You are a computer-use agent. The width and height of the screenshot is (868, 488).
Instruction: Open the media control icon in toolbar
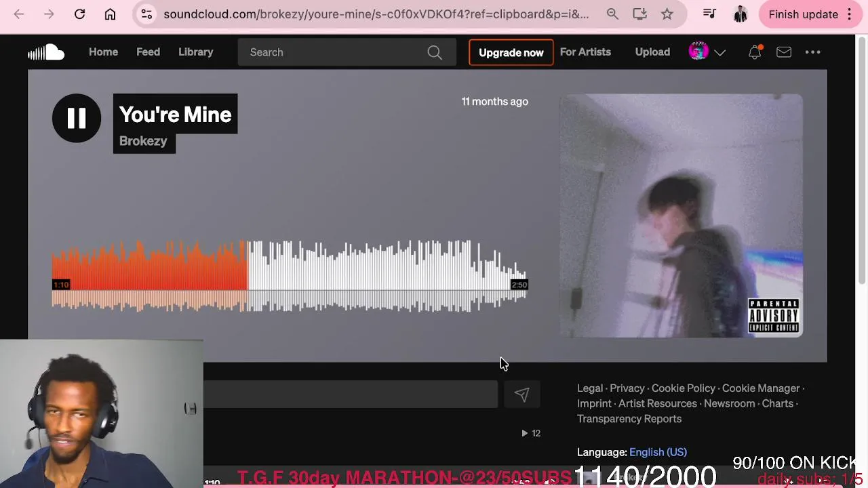coord(709,14)
